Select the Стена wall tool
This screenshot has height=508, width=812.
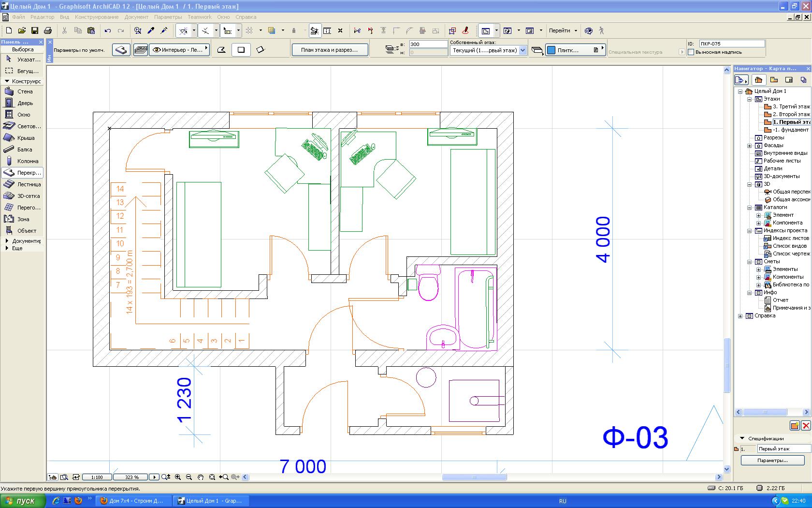pos(22,91)
